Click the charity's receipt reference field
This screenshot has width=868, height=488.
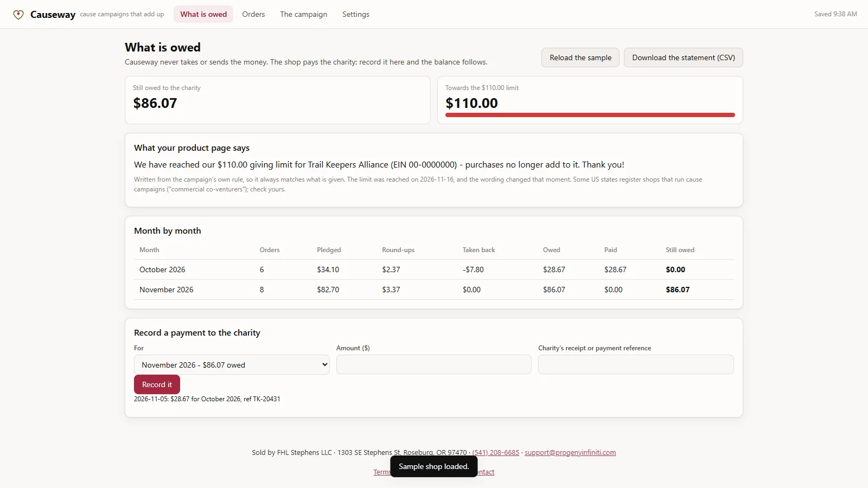636,364
